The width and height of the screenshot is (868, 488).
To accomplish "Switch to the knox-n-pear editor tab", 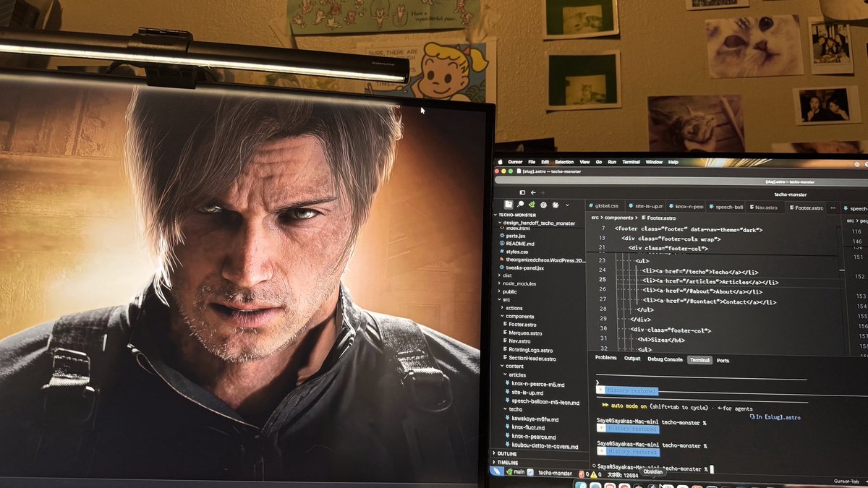I will pos(686,207).
